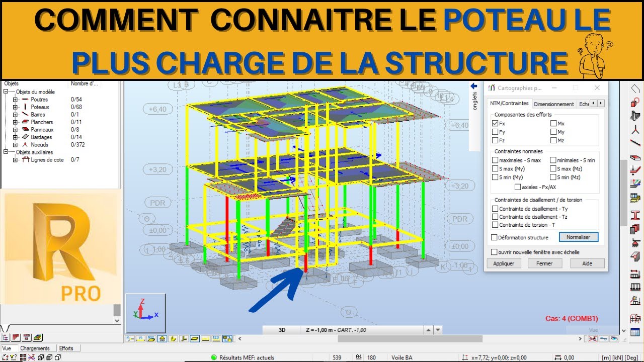Toggle panel display icon in view toolbar
This screenshot has width=644, height=362.
click(195, 339)
